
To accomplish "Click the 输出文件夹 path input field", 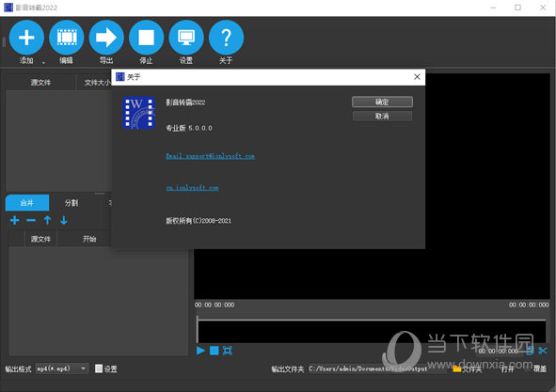I will click(x=377, y=368).
